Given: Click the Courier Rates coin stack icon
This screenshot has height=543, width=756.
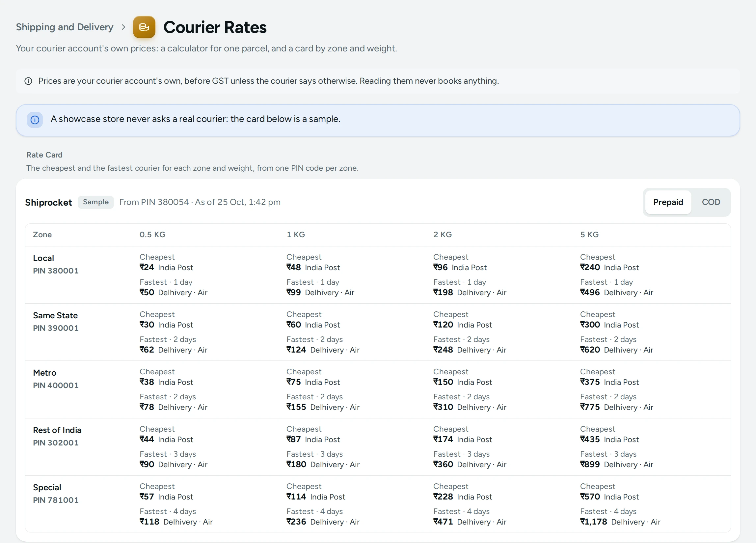Looking at the screenshot, I should click(x=144, y=27).
